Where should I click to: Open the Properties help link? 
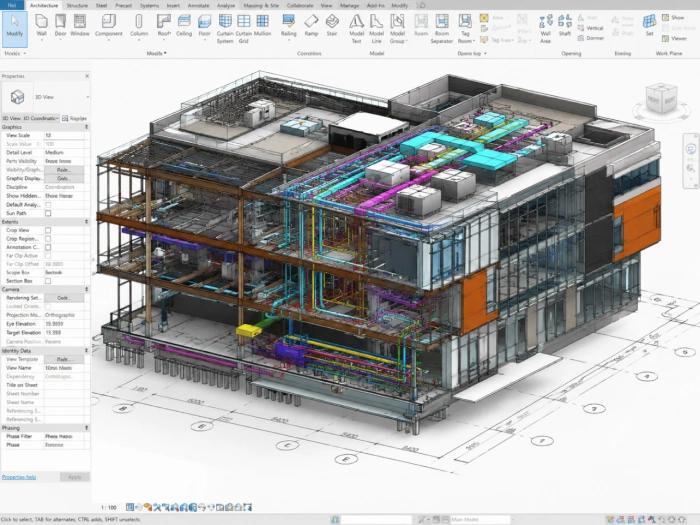point(19,477)
